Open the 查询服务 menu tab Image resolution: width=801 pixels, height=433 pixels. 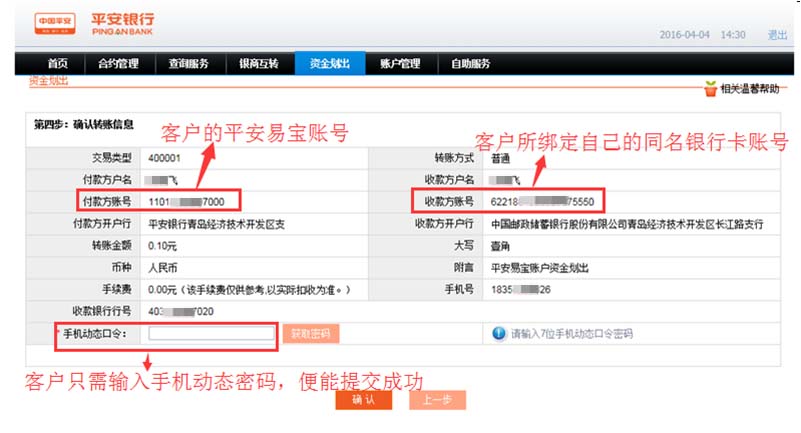tap(189, 63)
